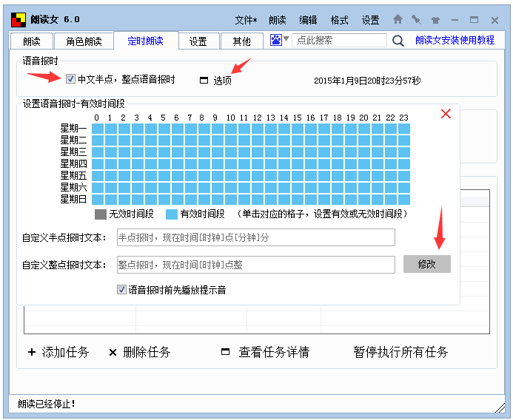Click the pin icon in title bar
This screenshot has width=513, height=420.
click(416, 20)
